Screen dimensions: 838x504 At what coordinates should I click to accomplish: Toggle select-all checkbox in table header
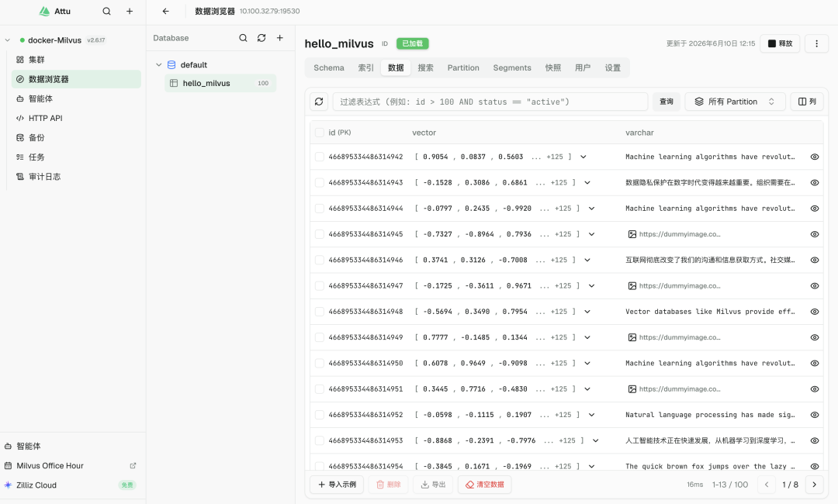point(320,133)
